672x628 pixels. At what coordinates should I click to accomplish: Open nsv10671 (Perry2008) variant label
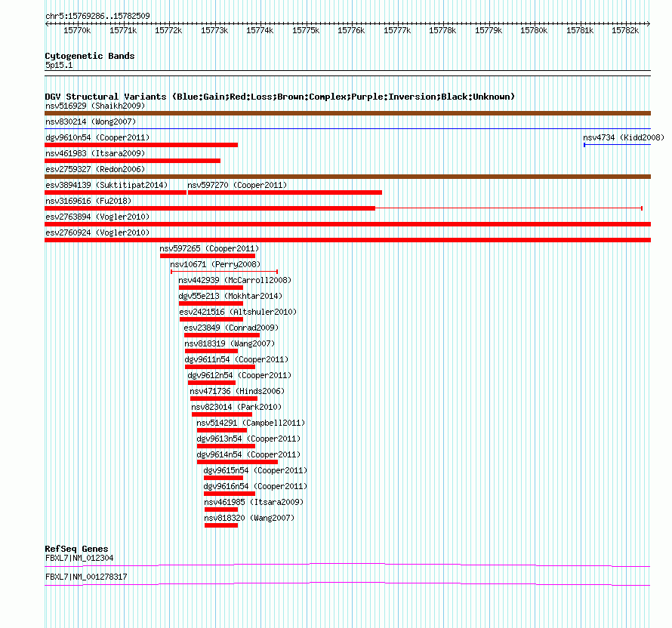click(215, 264)
